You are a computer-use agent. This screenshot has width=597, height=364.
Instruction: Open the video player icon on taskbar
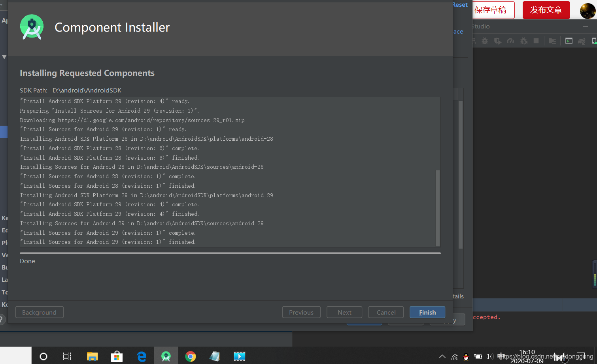[239, 356]
